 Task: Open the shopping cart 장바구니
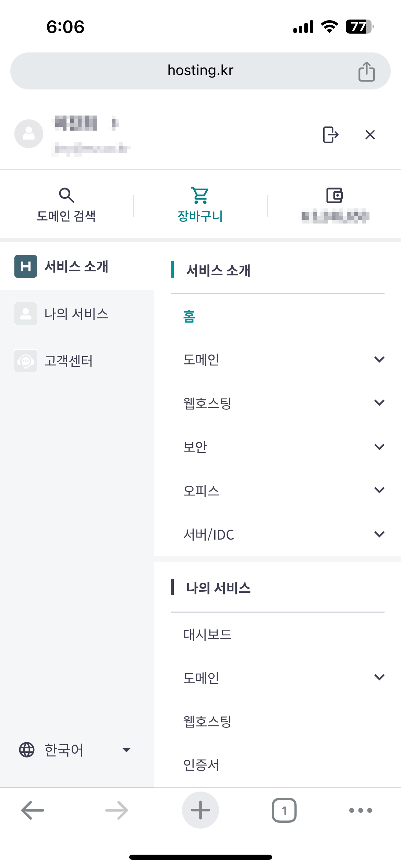point(200,205)
